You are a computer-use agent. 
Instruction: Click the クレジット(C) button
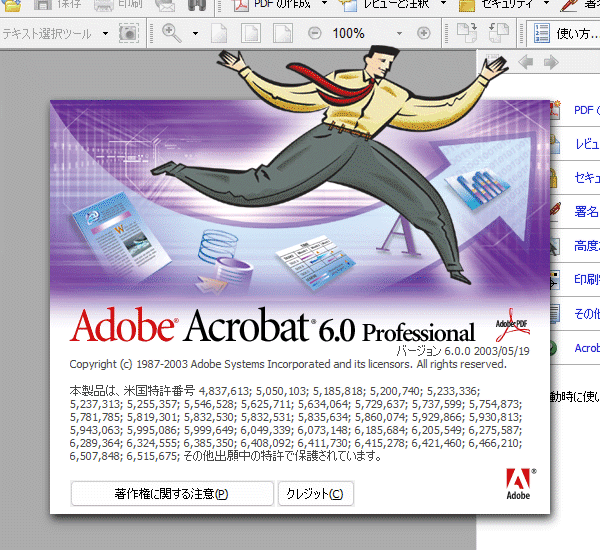click(x=315, y=494)
